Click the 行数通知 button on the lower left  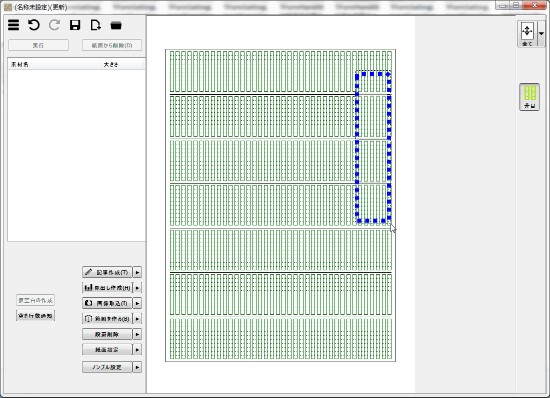pyautogui.click(x=35, y=316)
